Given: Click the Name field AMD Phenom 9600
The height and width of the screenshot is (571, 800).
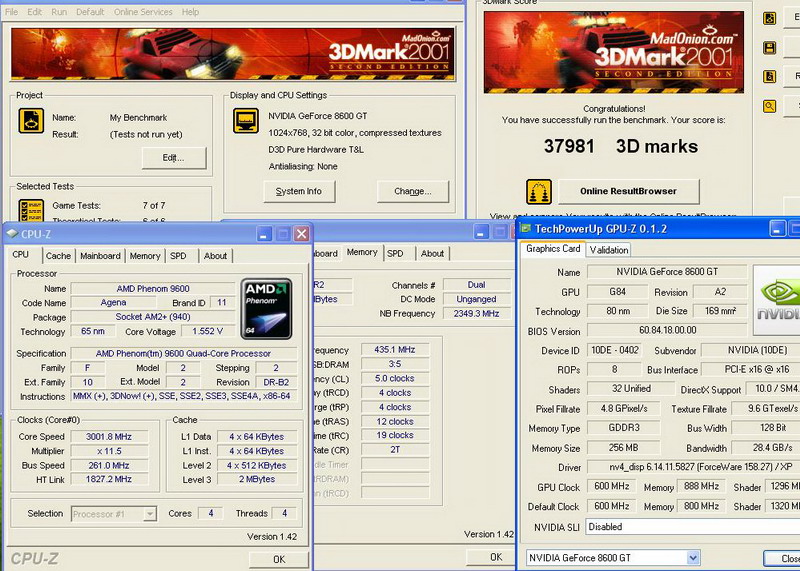Looking at the screenshot, I should point(153,288).
